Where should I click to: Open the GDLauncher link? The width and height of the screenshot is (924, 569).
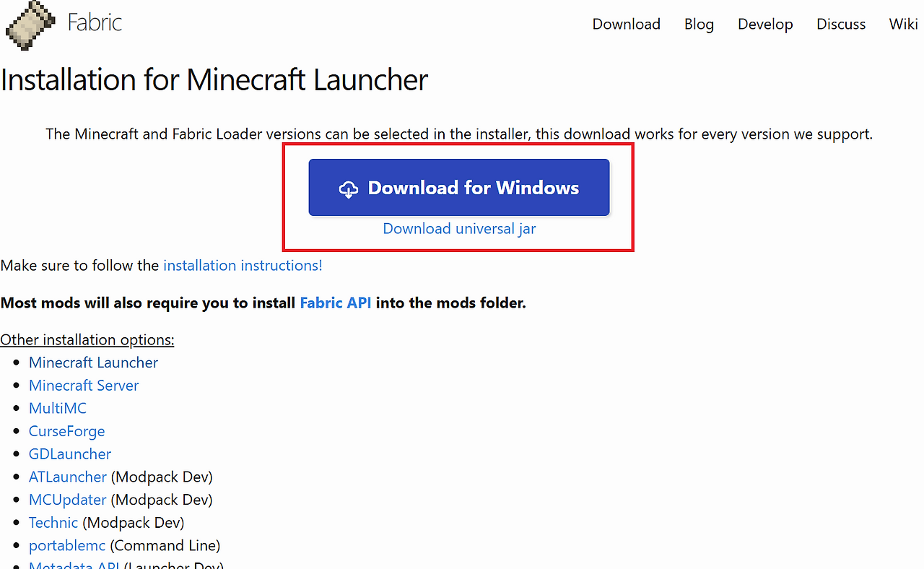click(x=70, y=454)
